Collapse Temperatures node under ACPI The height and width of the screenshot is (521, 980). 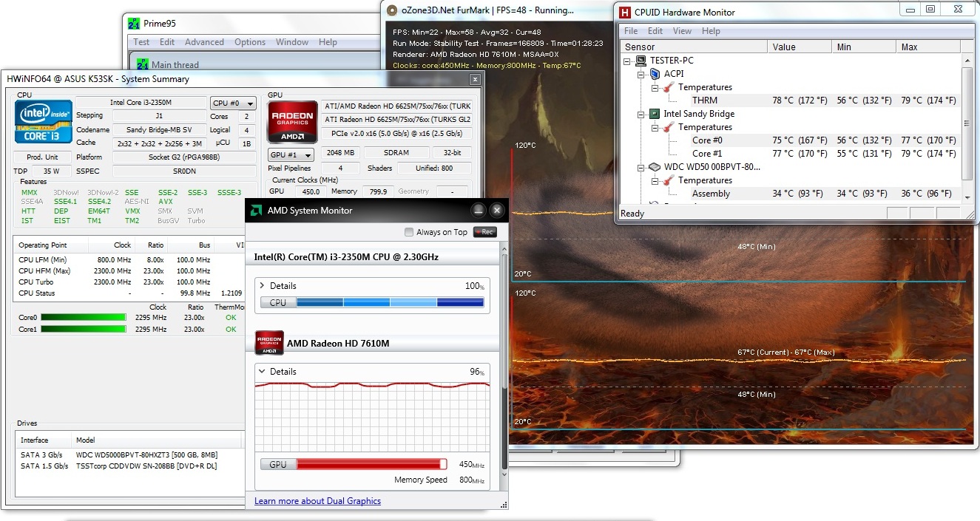click(x=655, y=87)
